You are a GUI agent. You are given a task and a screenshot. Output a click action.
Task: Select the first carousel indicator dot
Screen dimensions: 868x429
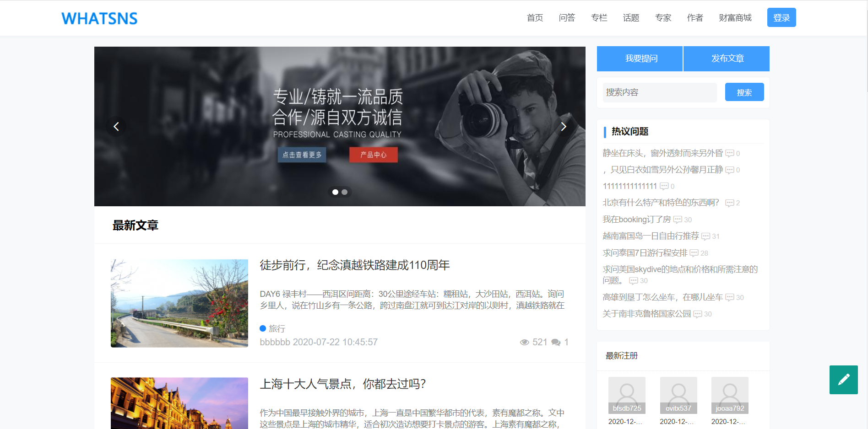point(335,192)
